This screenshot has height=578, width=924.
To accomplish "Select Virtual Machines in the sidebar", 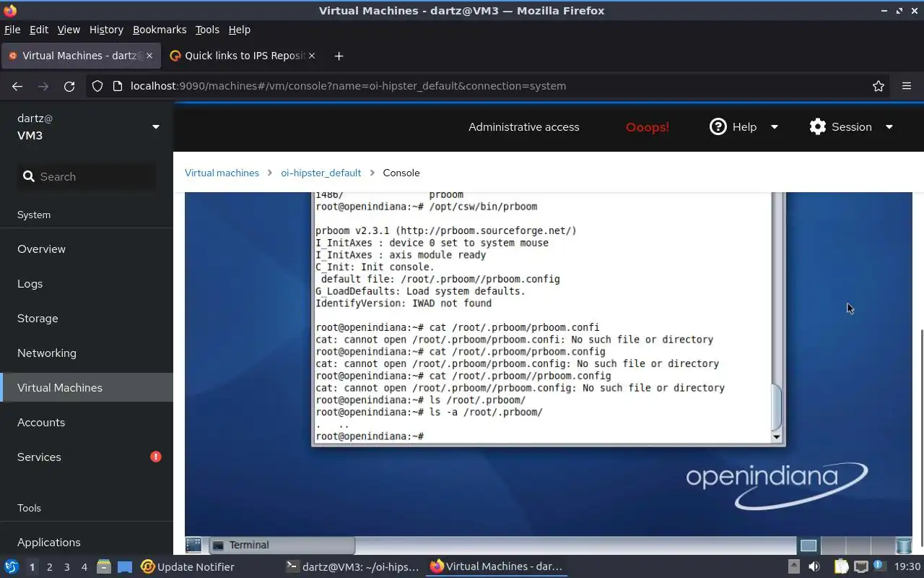I will coord(87,387).
